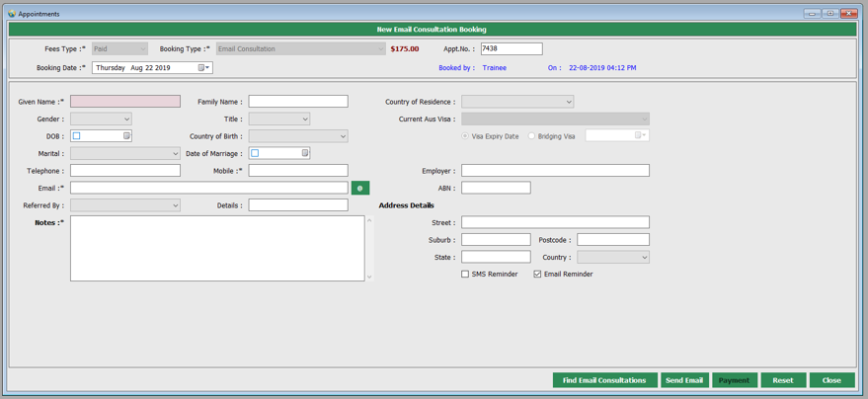Uncheck the Email Reminder checkbox
Image resolution: width=868 pixels, height=399 pixels.
pos(537,275)
